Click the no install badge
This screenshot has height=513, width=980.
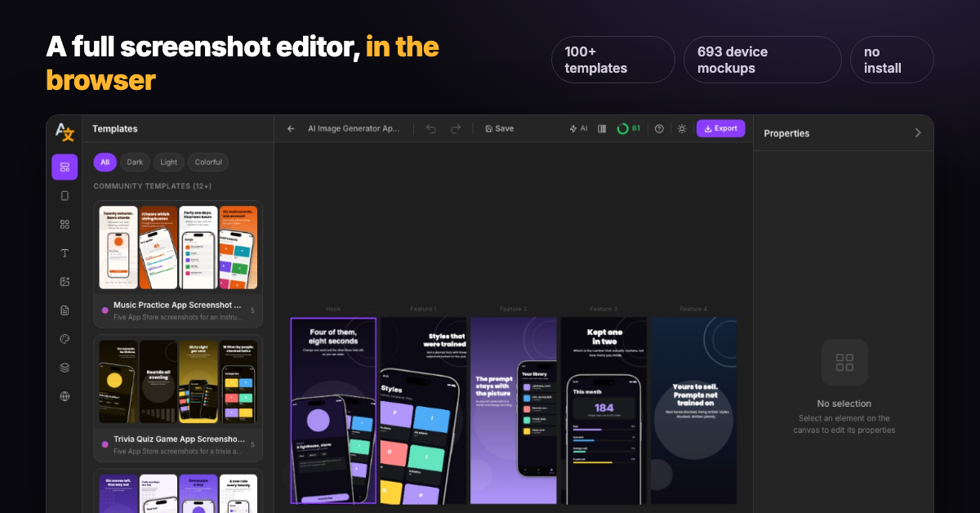tap(892, 60)
